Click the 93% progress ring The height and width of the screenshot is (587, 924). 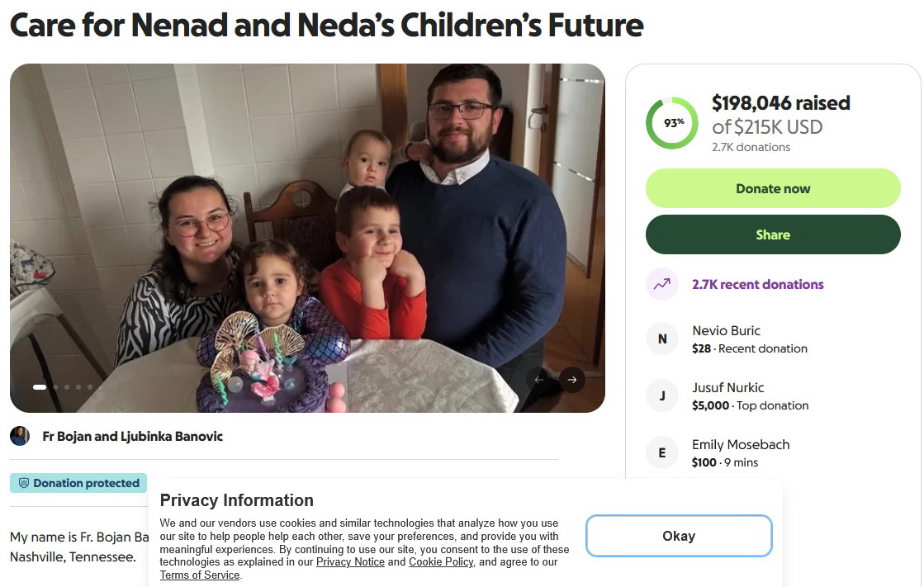click(671, 123)
